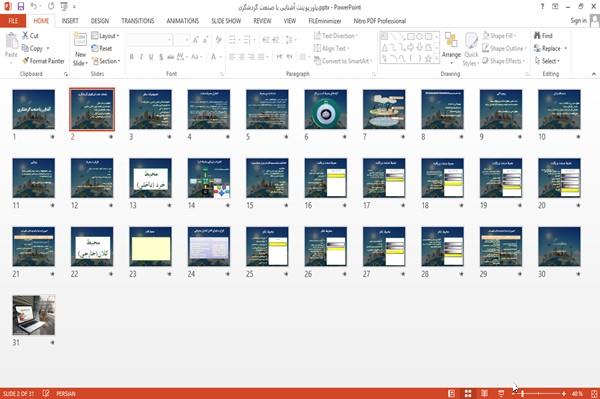Switch to Reading View in status bar
This screenshot has height=399, width=600.
484,393
